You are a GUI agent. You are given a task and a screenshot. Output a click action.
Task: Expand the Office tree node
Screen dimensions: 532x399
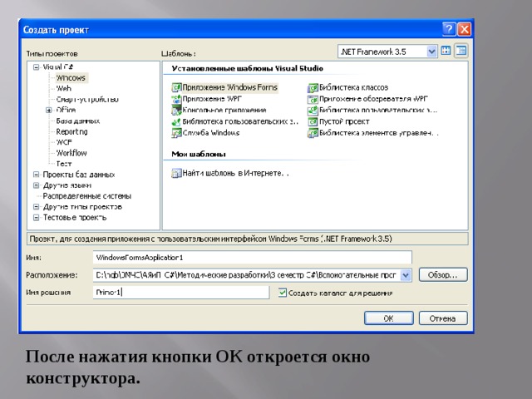(x=49, y=110)
